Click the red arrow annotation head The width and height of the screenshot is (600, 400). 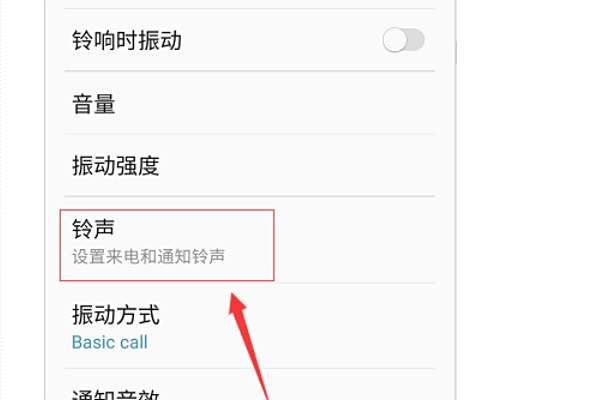tap(238, 304)
